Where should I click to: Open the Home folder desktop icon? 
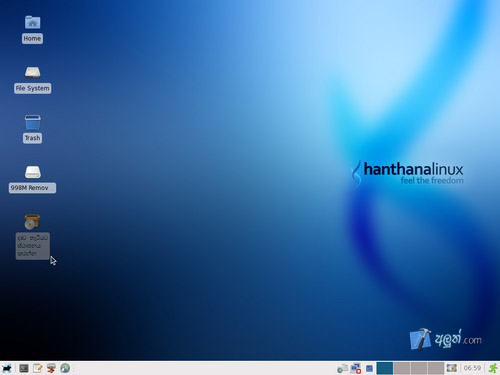coord(32,22)
